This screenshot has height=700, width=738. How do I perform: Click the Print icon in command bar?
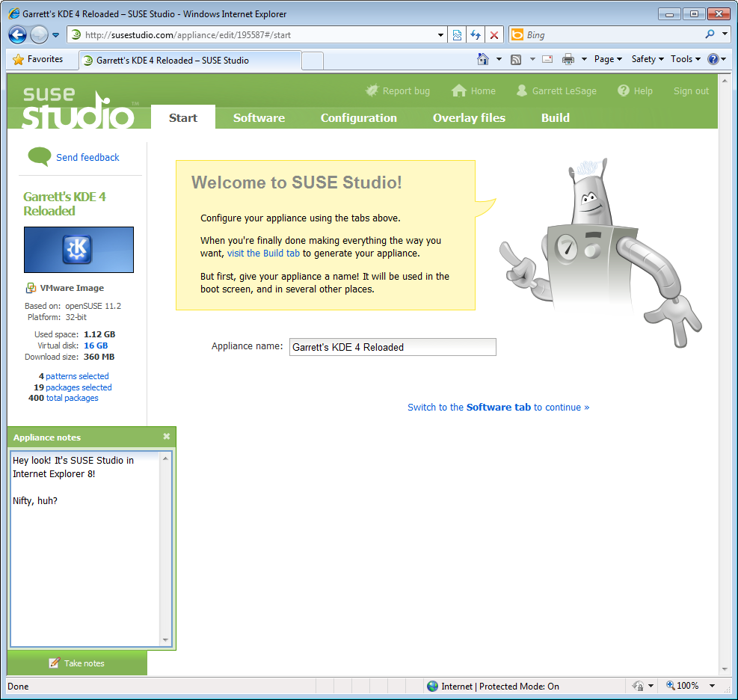pos(568,59)
